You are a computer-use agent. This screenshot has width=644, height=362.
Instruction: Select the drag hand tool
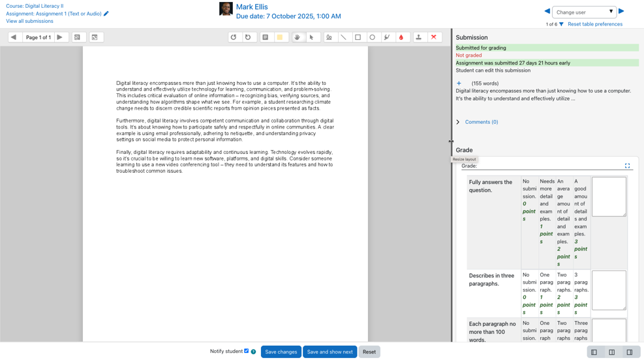(x=298, y=37)
